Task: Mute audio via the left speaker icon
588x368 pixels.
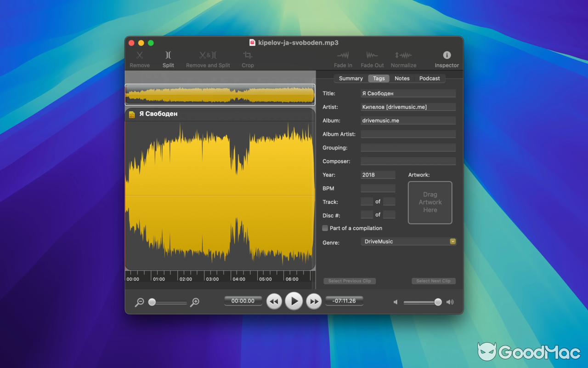Action: [x=395, y=302]
